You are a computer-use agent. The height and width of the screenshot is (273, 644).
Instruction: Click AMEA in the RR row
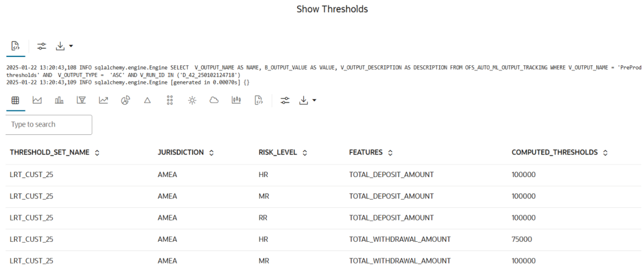(x=167, y=218)
